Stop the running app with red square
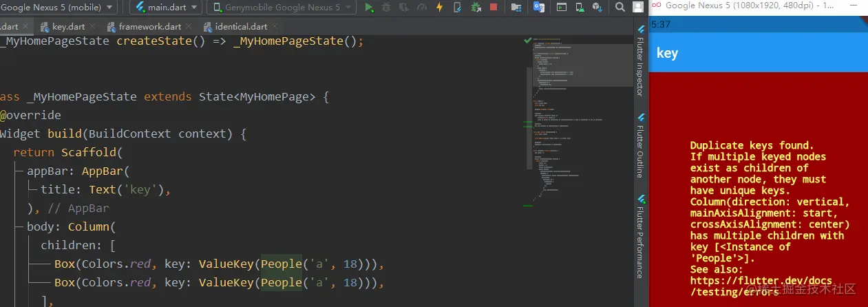 point(494,8)
